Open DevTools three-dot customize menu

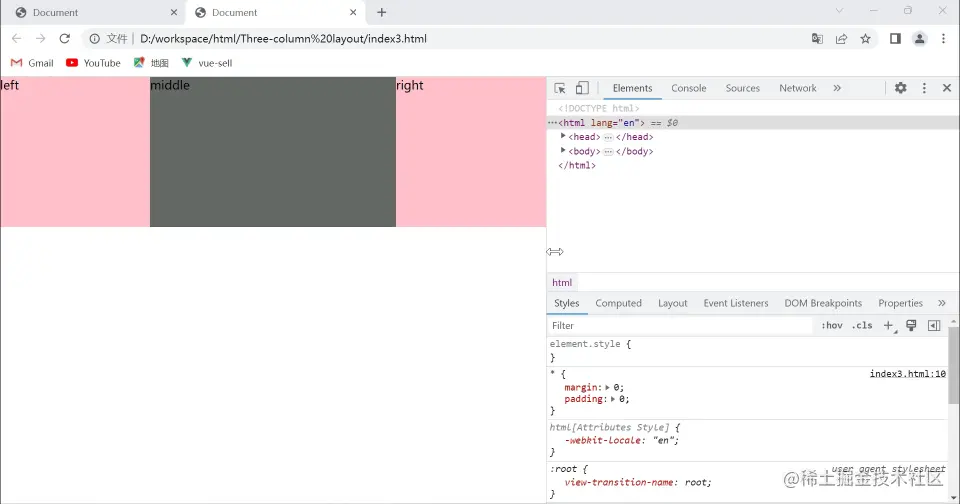point(924,88)
